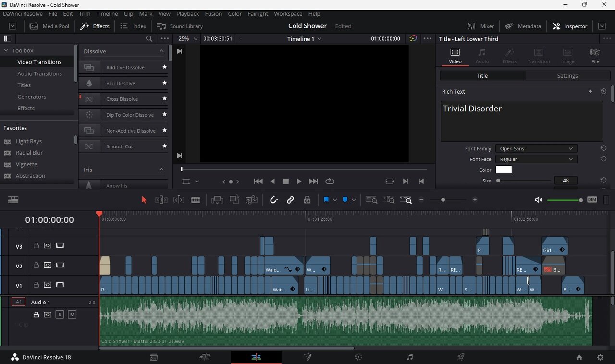Click the Custom Zoom timeline icon
The height and width of the screenshot is (364, 615).
point(406,200)
